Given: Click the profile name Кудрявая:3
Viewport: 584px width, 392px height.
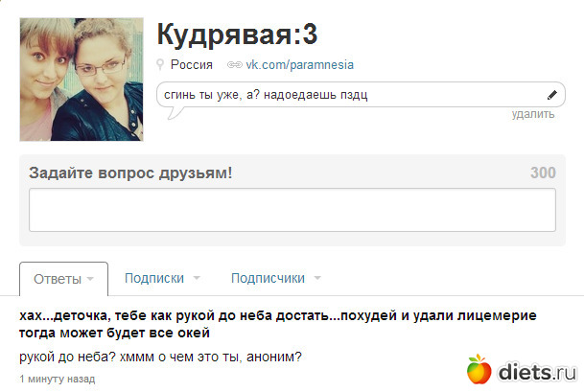Looking at the screenshot, I should pos(237,35).
